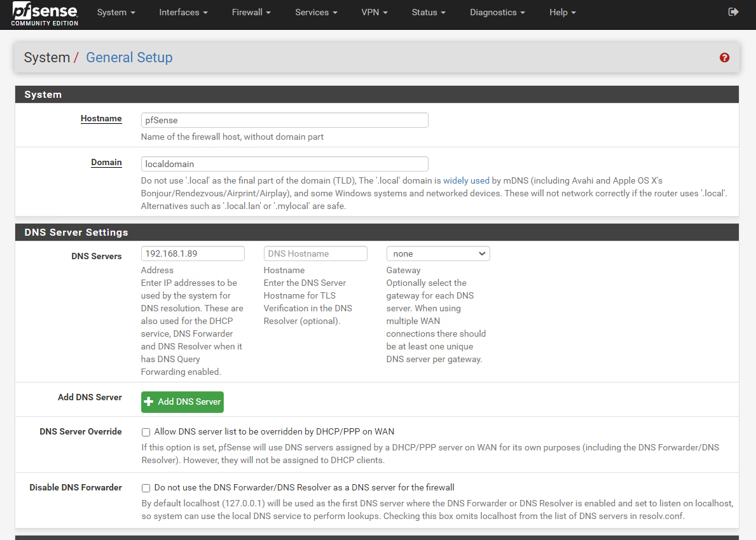
Task: Enable DNS Server Override checkbox
Action: 146,432
